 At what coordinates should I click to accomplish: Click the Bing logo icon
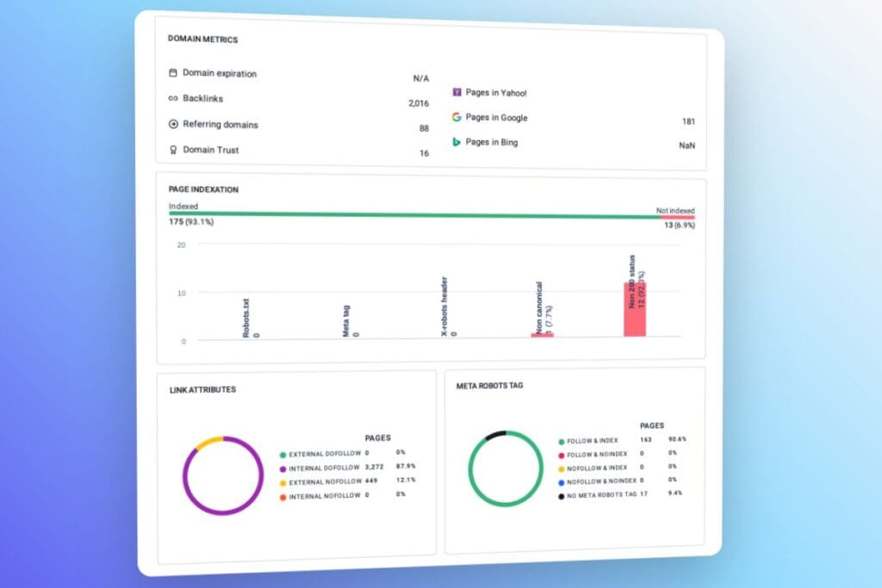point(457,142)
